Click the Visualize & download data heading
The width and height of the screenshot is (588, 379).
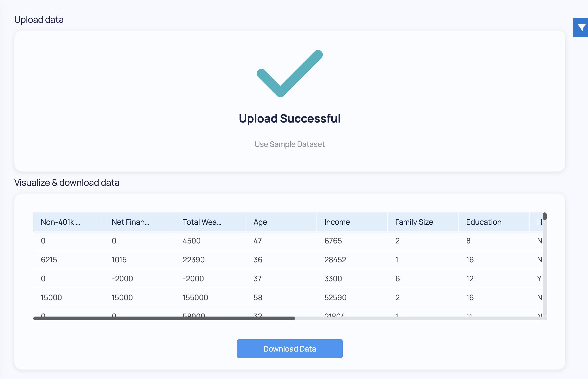coord(67,183)
